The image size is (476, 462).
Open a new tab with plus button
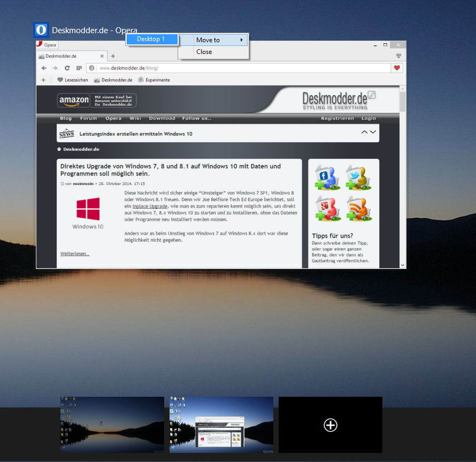pyautogui.click(x=113, y=56)
